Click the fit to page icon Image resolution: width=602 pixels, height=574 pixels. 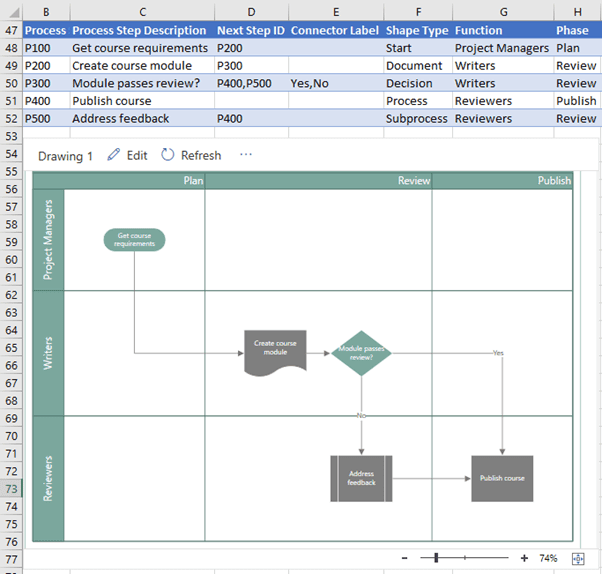click(x=578, y=559)
